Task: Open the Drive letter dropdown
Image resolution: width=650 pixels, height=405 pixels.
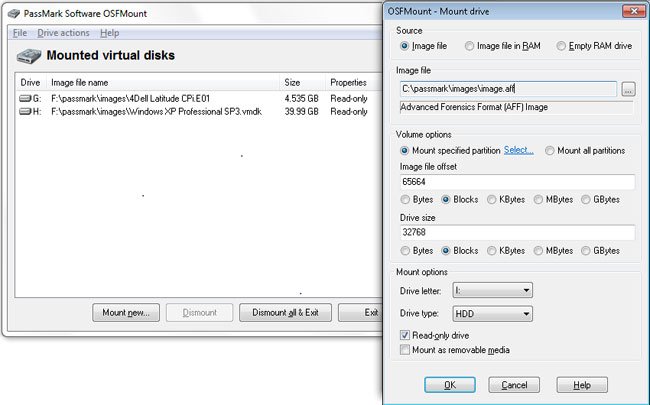Action: coord(492,291)
